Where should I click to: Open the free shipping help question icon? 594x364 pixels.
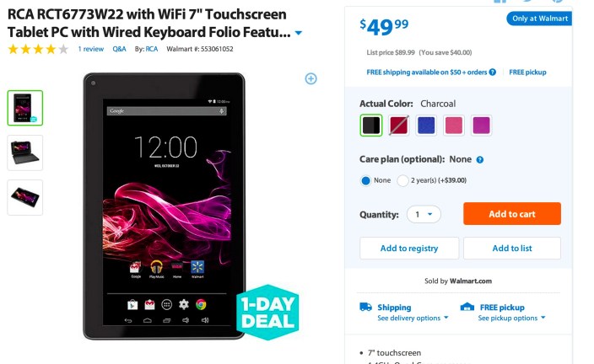pos(492,72)
